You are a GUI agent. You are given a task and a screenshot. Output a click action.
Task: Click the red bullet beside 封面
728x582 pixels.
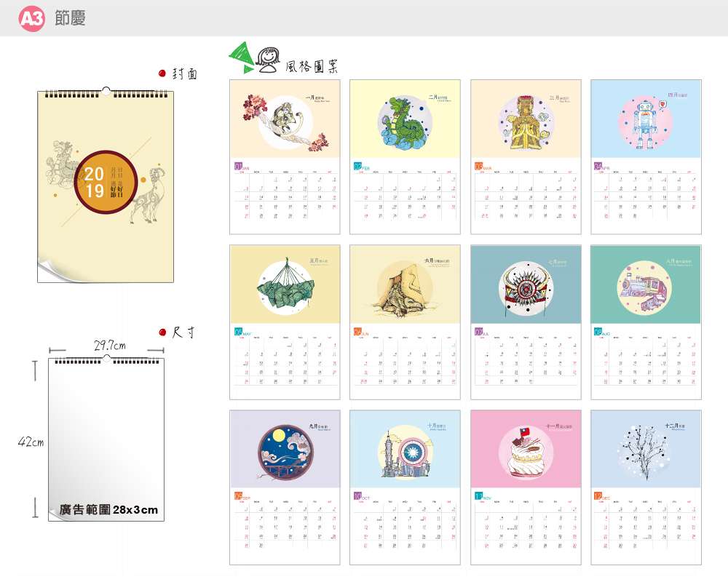[x=162, y=73]
